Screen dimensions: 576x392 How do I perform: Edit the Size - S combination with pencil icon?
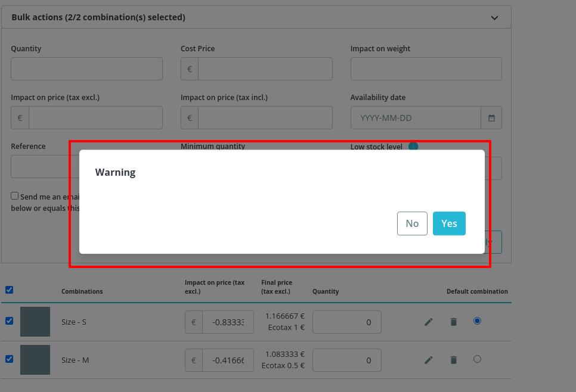tap(428, 321)
